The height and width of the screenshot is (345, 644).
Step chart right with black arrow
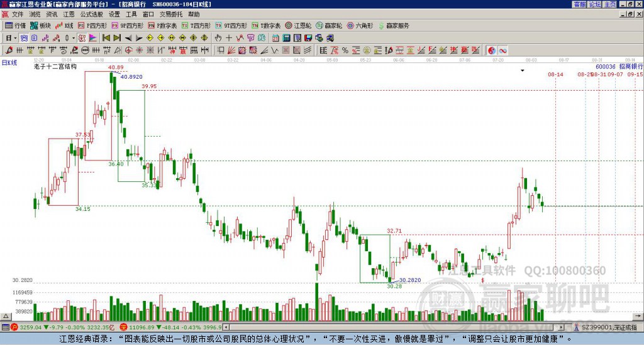pyautogui.click(x=139, y=38)
